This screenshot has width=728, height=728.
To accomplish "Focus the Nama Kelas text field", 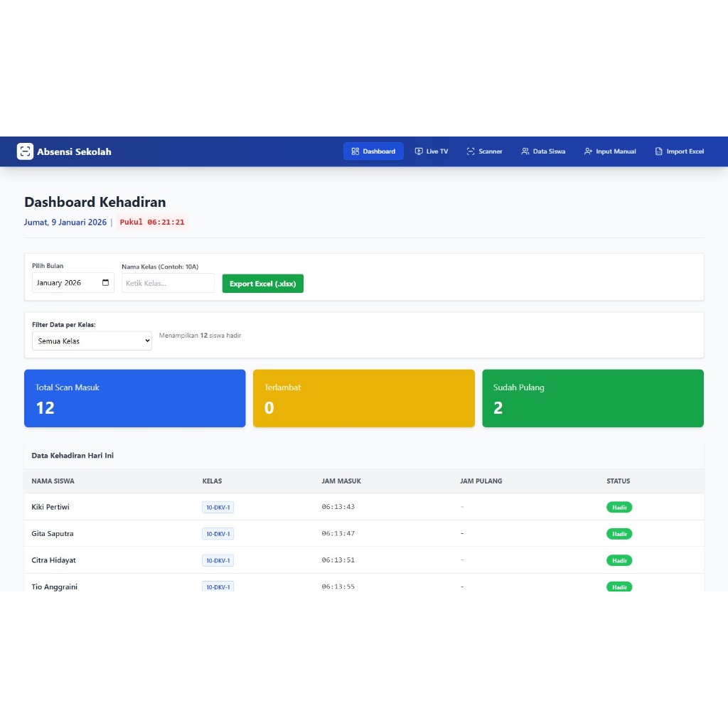I will pos(168,283).
